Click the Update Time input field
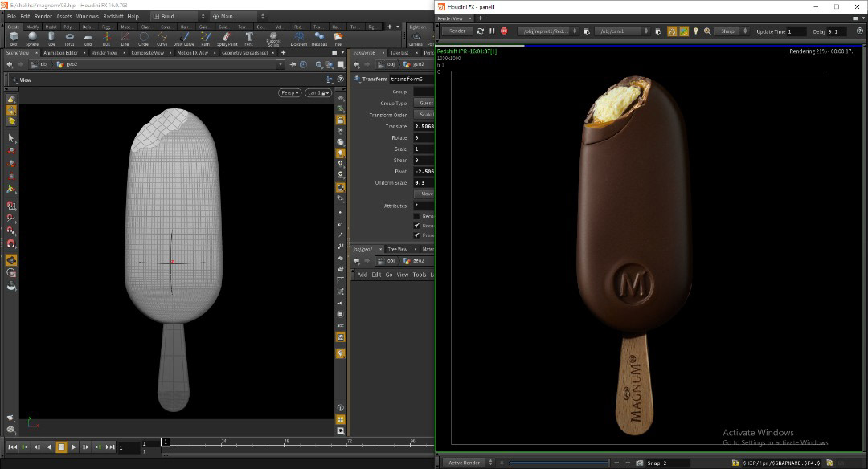 (796, 31)
